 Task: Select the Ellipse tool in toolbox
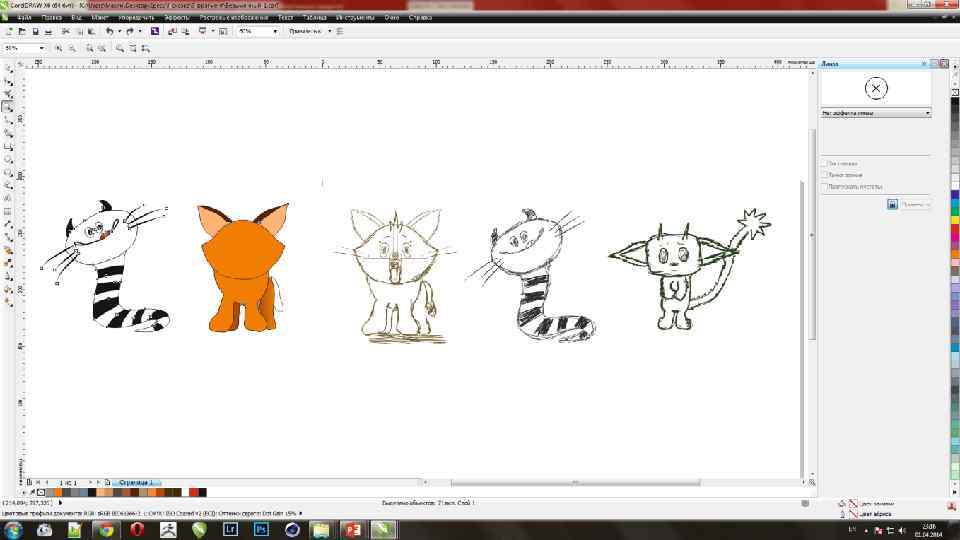pyautogui.click(x=9, y=160)
